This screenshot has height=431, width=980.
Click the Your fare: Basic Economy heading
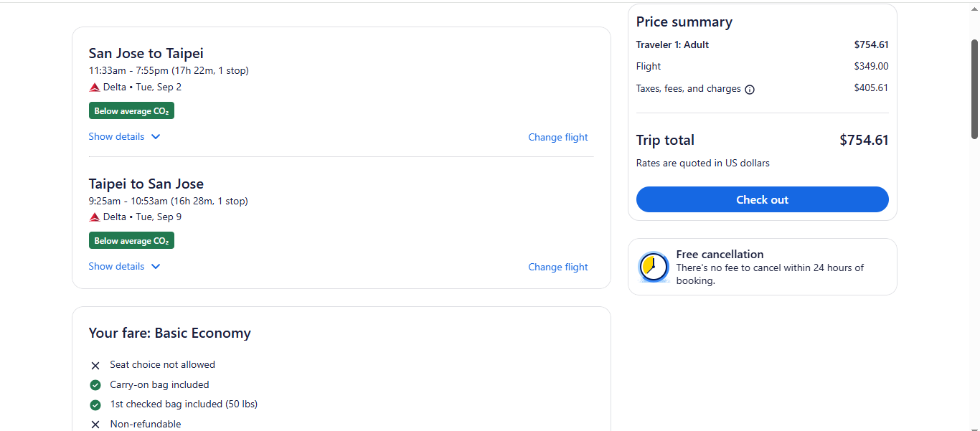pos(170,333)
